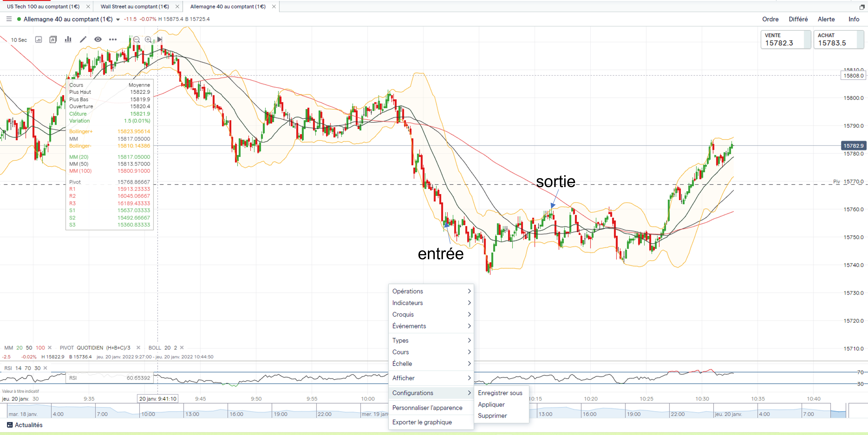Open the indicators bar chart icon
Viewport: 868px width, 435px height.
[68, 40]
